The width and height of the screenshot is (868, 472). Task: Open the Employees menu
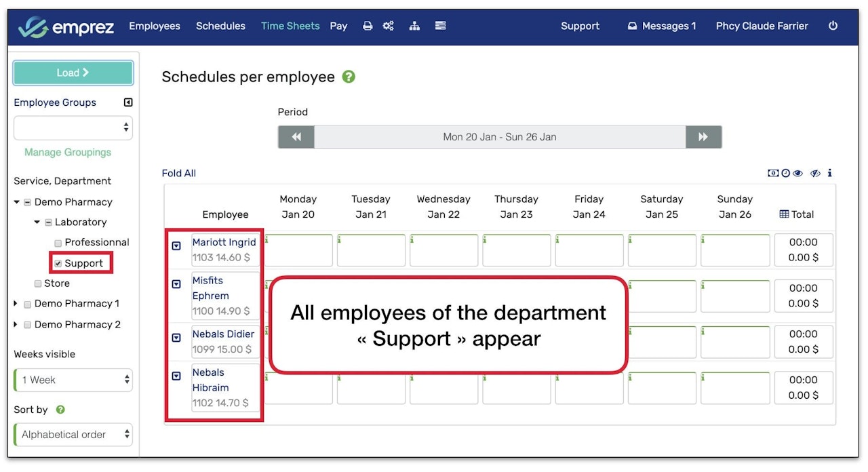tap(155, 26)
